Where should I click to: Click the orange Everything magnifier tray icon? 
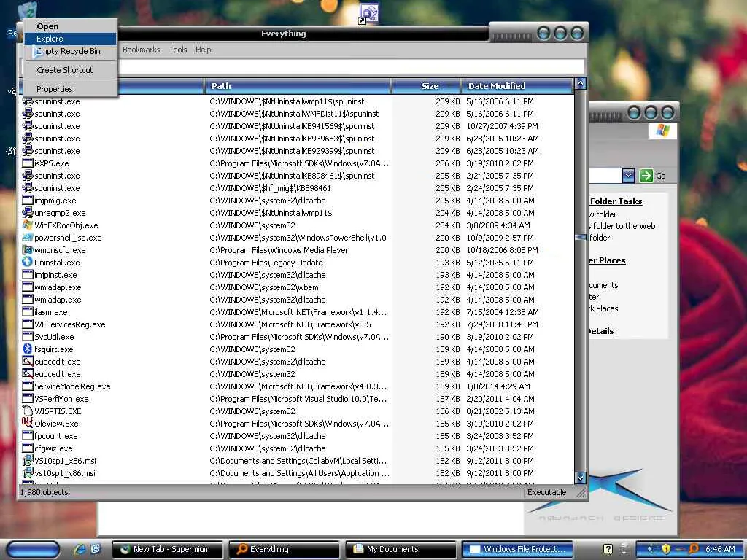pos(694,549)
